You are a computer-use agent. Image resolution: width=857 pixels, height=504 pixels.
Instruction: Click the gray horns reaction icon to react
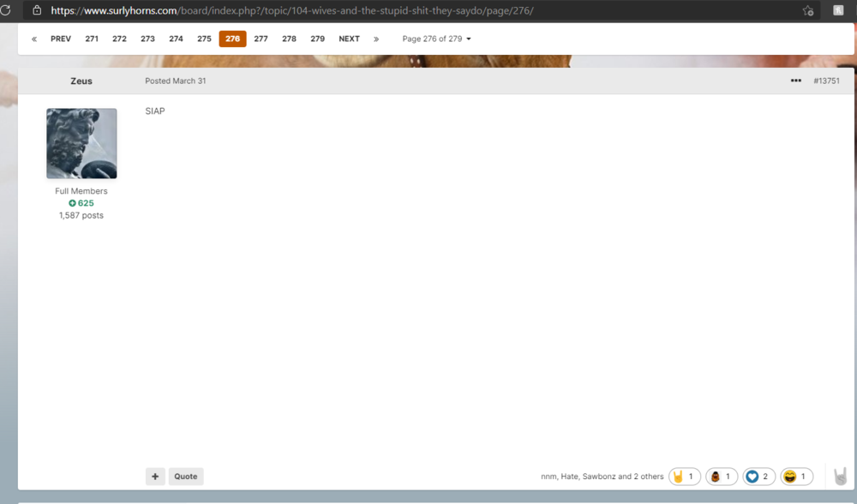point(840,476)
